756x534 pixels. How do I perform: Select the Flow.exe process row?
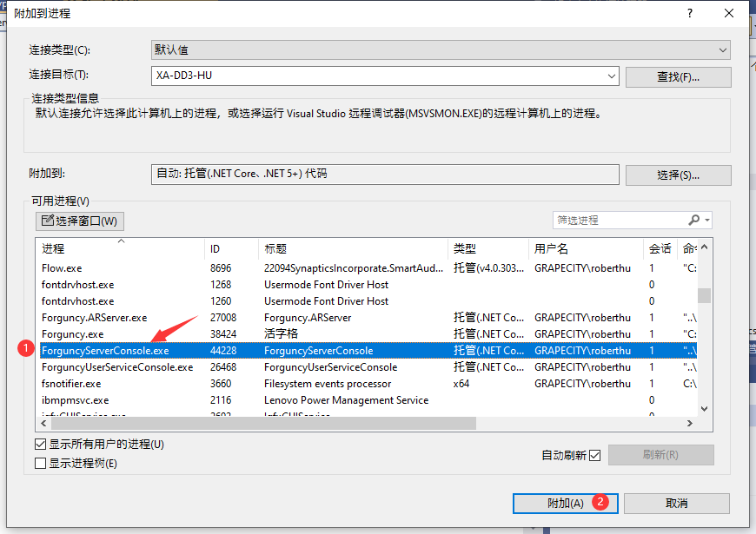[x=367, y=268]
